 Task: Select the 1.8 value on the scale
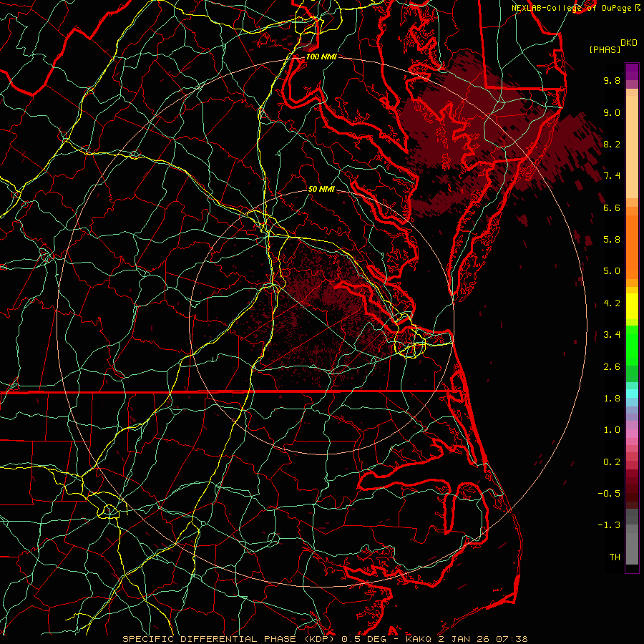pos(612,399)
